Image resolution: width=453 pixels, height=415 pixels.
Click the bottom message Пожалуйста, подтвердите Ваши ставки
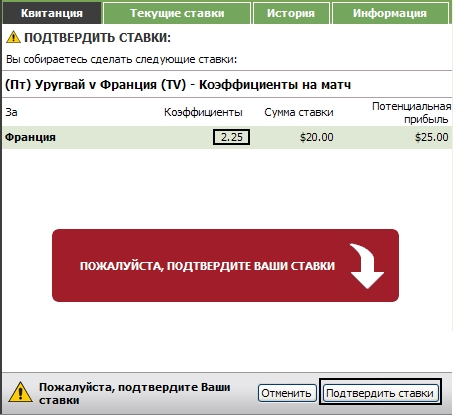click(135, 393)
